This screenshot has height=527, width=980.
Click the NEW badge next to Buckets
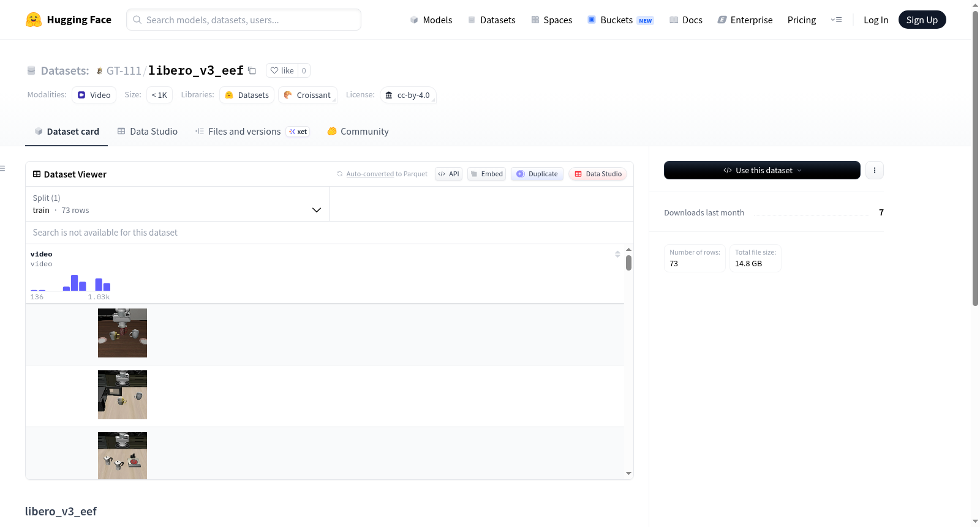tap(646, 20)
